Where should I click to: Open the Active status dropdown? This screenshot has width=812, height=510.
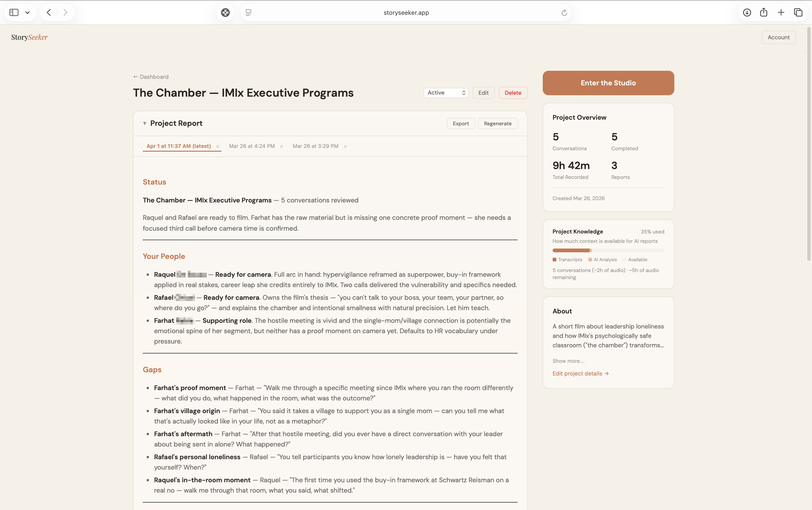click(x=446, y=92)
